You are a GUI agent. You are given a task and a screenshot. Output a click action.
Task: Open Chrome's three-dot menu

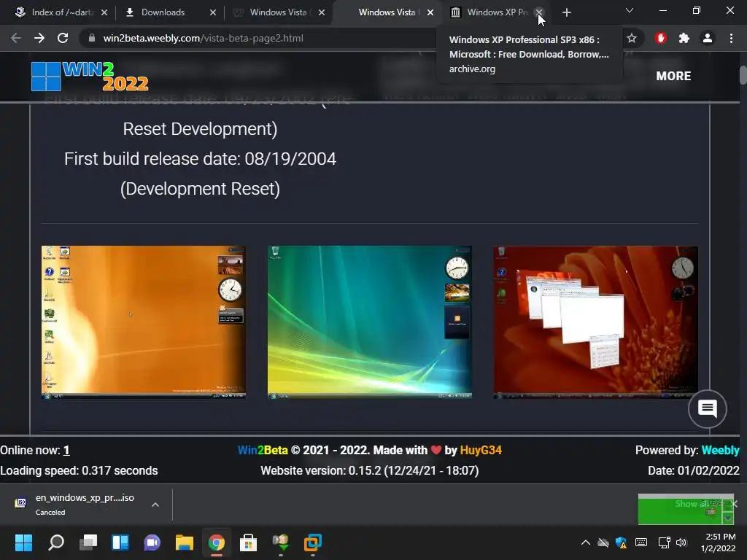click(731, 38)
